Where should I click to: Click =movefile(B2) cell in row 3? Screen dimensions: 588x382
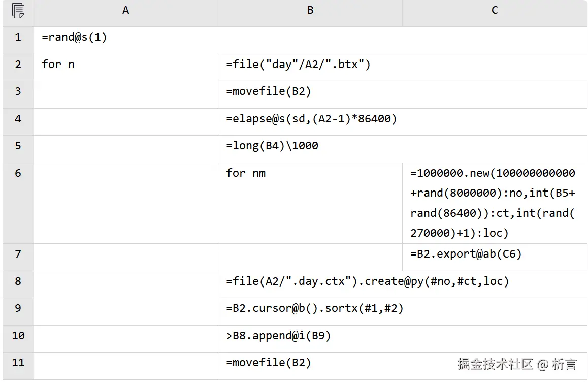(269, 91)
